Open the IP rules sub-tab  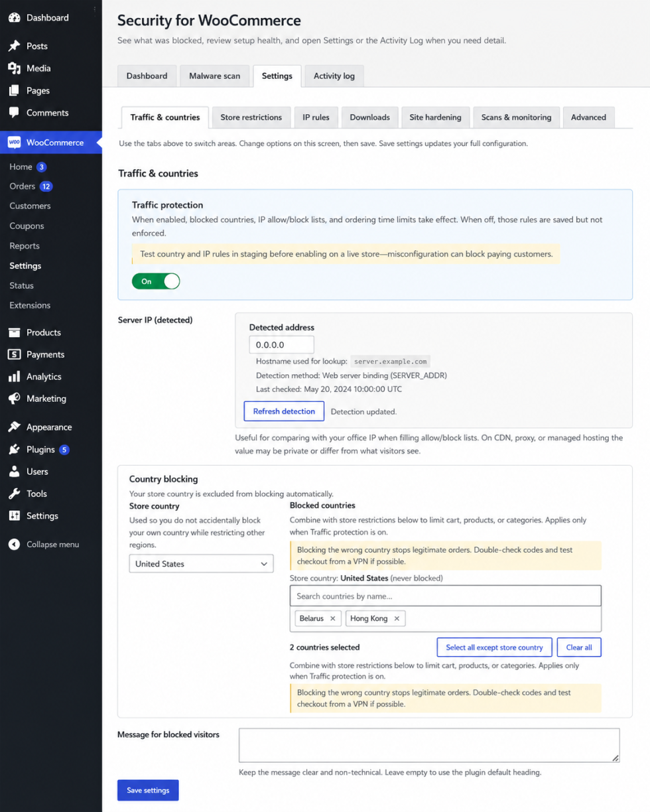click(316, 117)
